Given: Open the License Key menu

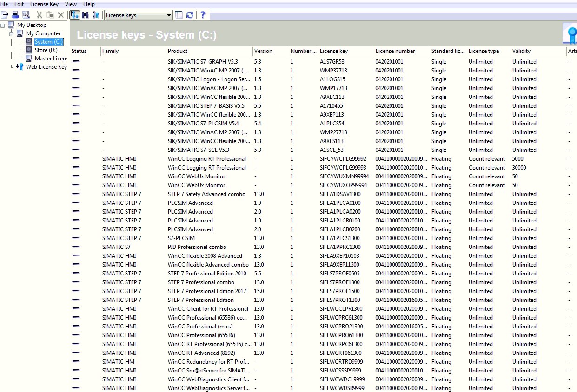Looking at the screenshot, I should point(44,4).
